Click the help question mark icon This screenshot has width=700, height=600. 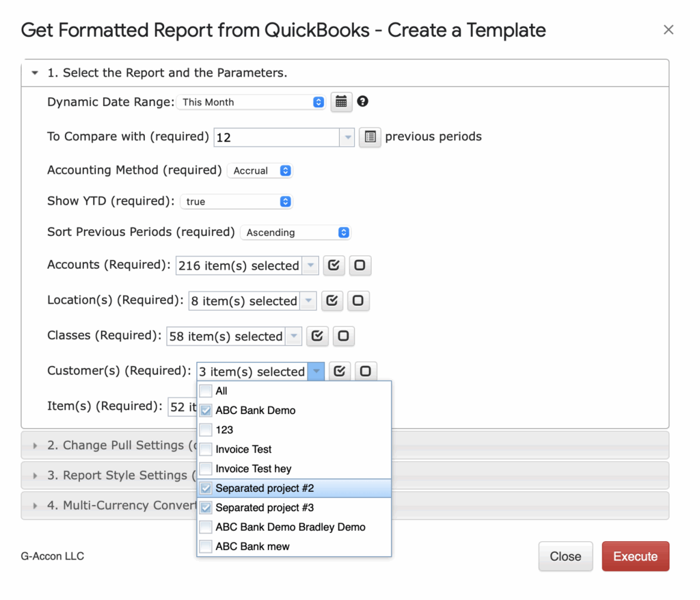(363, 101)
